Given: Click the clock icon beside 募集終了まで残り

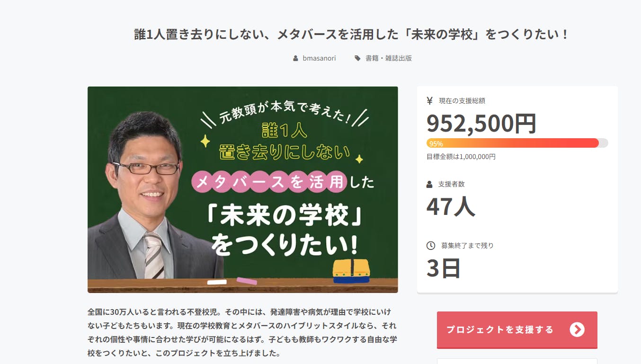Looking at the screenshot, I should pyautogui.click(x=431, y=246).
